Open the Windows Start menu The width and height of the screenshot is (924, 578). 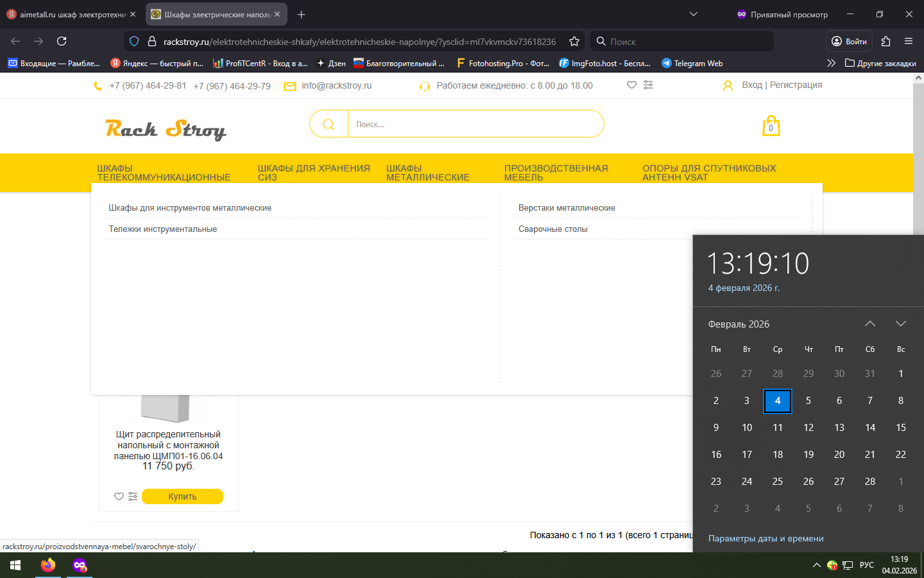click(15, 565)
